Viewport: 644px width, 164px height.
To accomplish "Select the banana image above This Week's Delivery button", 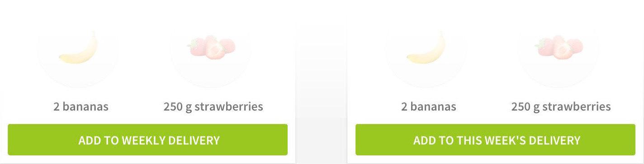I will click(426, 48).
